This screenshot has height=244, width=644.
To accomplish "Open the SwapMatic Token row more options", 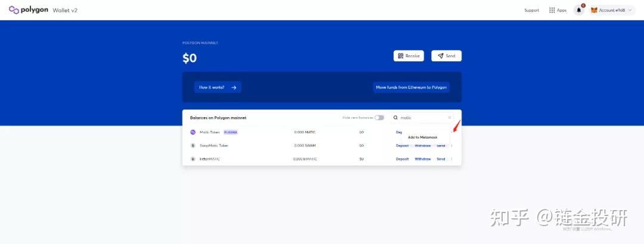I will [451, 146].
